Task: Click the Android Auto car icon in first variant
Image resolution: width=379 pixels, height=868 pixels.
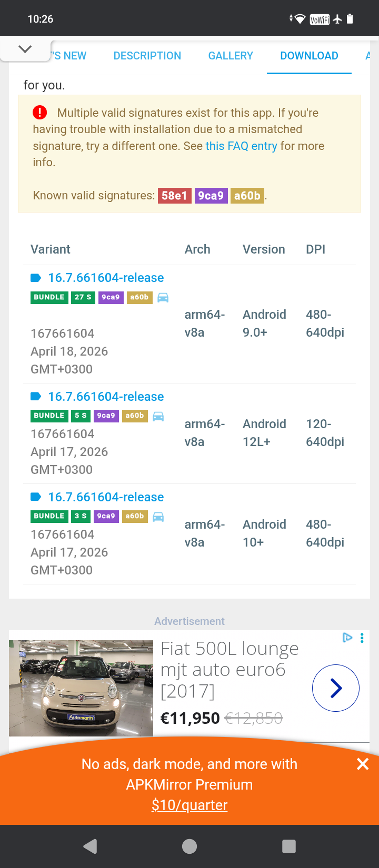Action: click(x=163, y=298)
